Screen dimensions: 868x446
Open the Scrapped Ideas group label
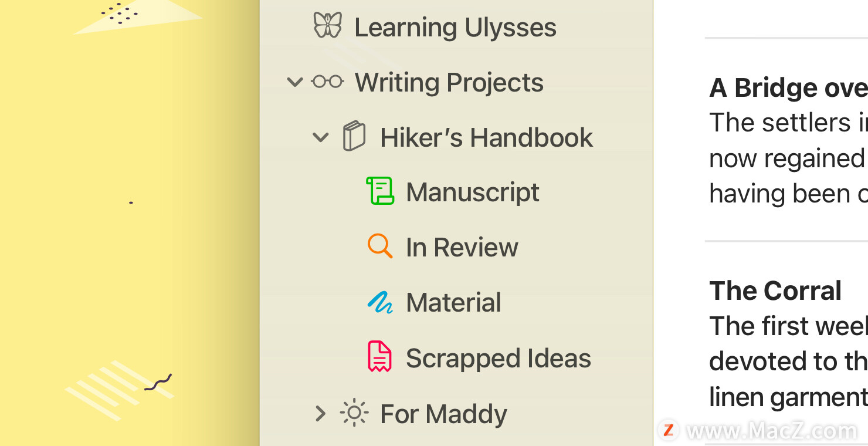[499, 358]
